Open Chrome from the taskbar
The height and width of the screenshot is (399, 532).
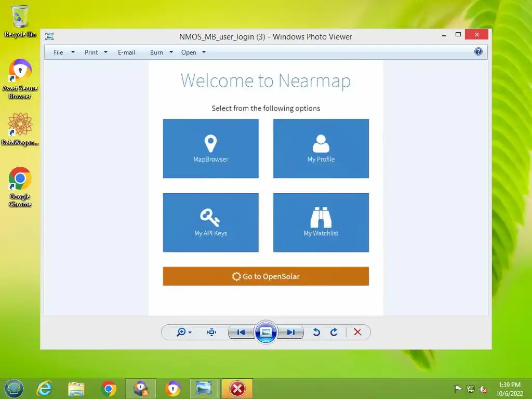[x=109, y=389]
